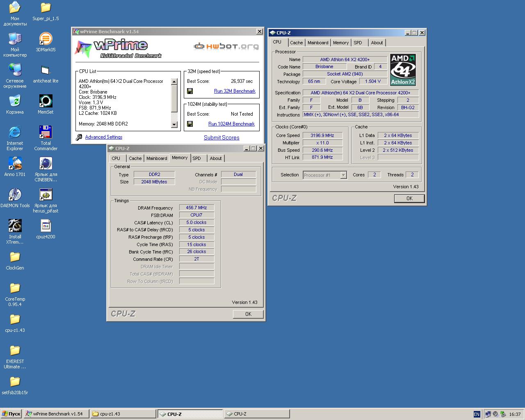Click CPU List scrollbar down arrow

point(174,124)
